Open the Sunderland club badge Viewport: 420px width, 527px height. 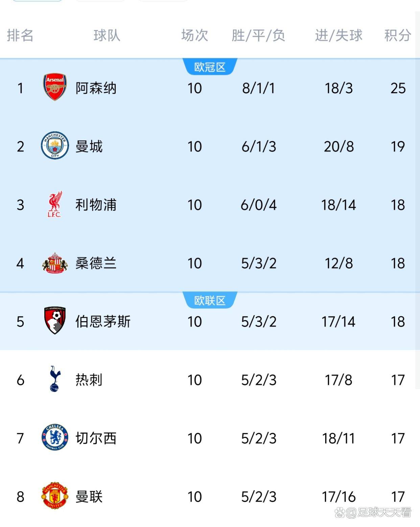55,263
